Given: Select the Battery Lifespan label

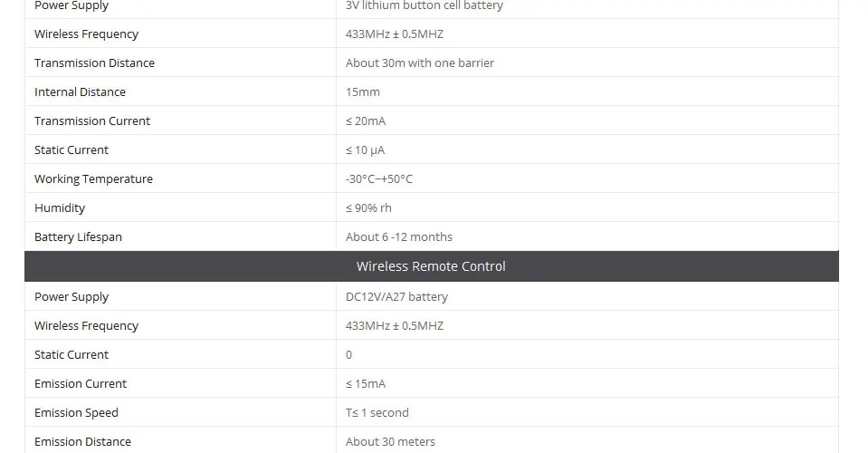Looking at the screenshot, I should tap(78, 237).
